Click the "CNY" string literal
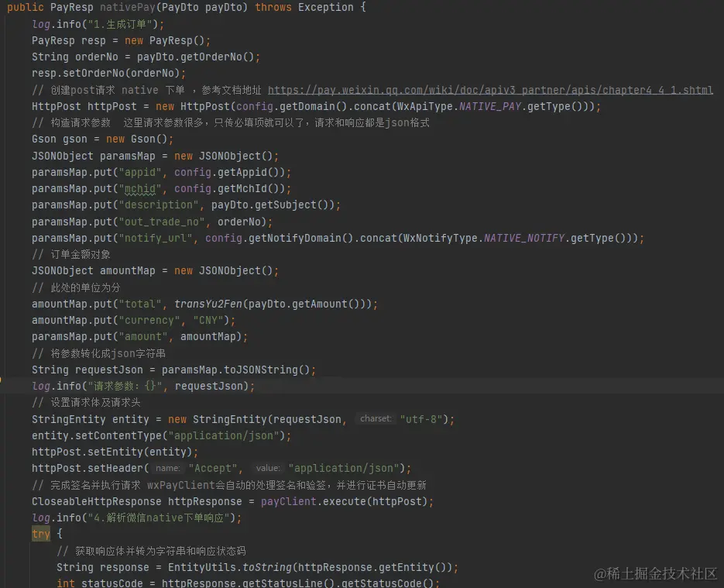Screen dimensions: 724x588 pos(208,320)
